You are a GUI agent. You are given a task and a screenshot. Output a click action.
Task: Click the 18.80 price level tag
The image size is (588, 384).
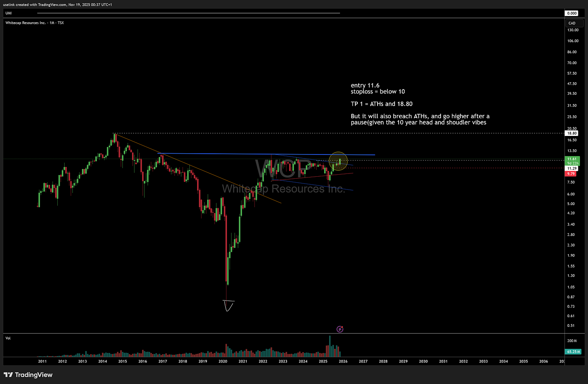point(572,133)
